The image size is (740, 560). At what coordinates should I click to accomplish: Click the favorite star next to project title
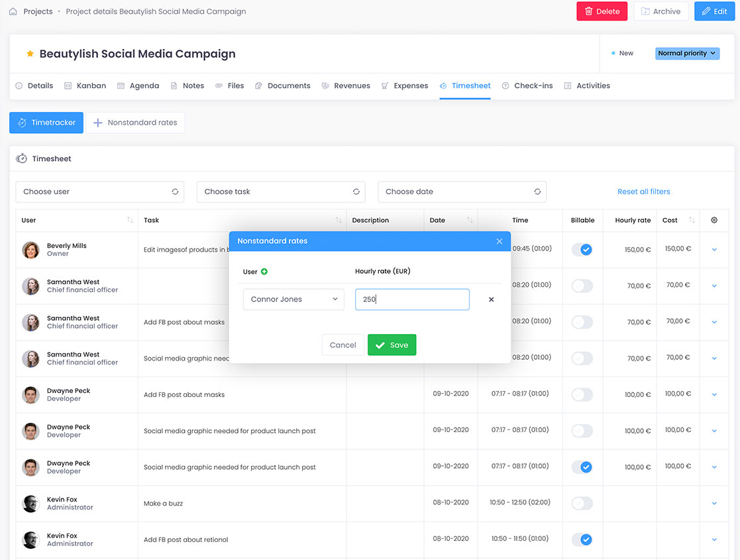(x=30, y=54)
